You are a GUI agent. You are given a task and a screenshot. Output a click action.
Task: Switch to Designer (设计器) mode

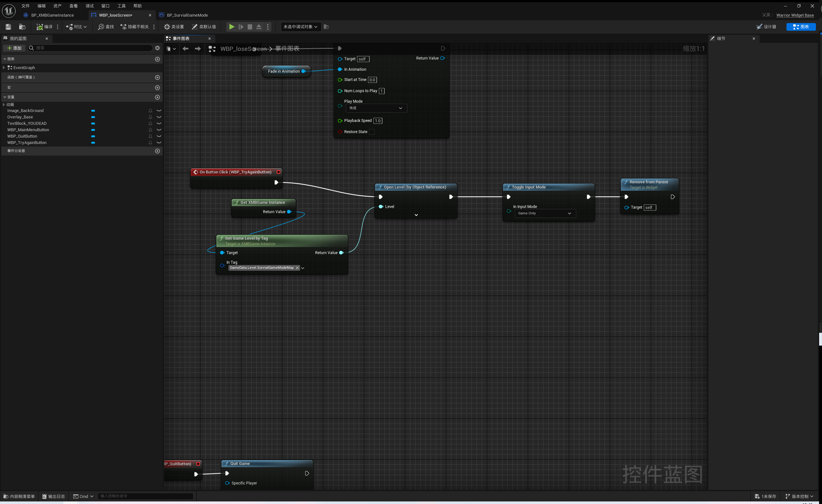(x=766, y=27)
